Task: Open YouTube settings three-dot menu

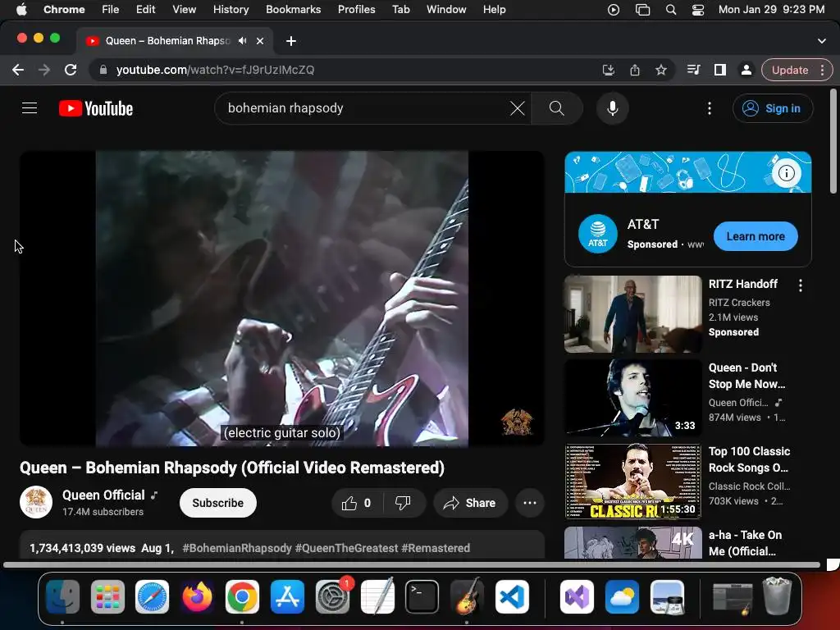Action: [710, 108]
